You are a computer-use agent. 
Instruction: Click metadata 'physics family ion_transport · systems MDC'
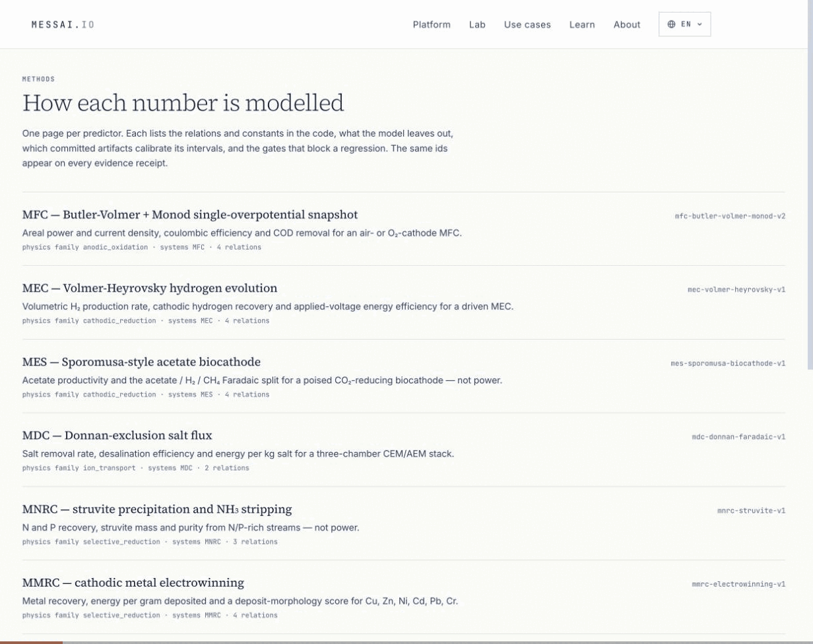pos(108,468)
